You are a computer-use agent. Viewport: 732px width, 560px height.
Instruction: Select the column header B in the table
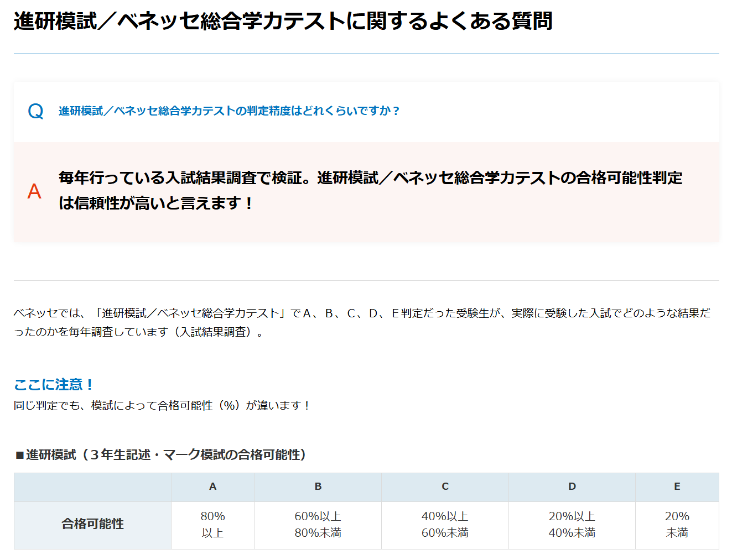318,487
